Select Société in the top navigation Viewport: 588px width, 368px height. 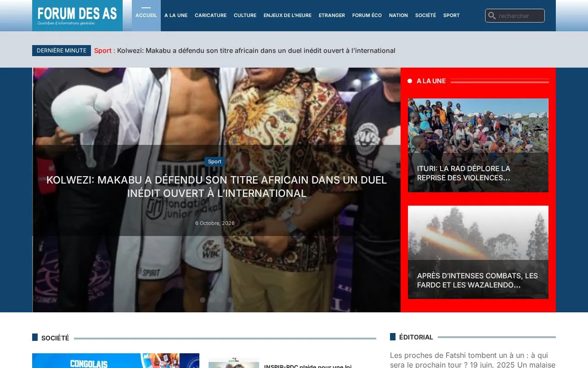pos(425,16)
